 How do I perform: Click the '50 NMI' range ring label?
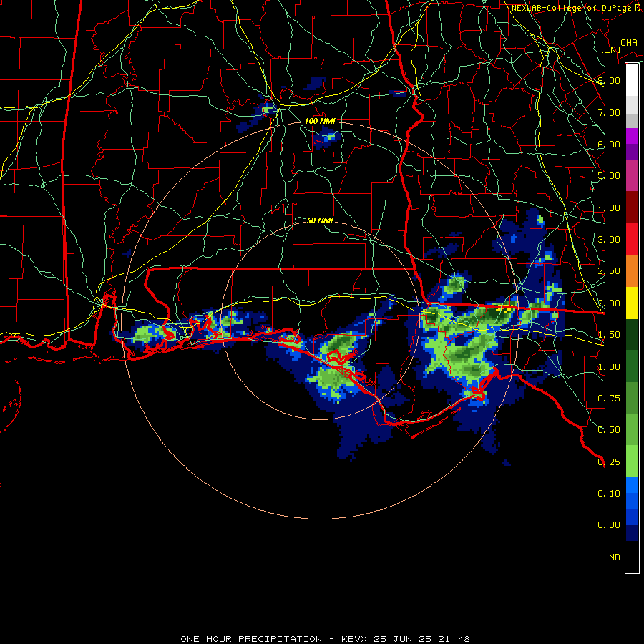(320, 220)
